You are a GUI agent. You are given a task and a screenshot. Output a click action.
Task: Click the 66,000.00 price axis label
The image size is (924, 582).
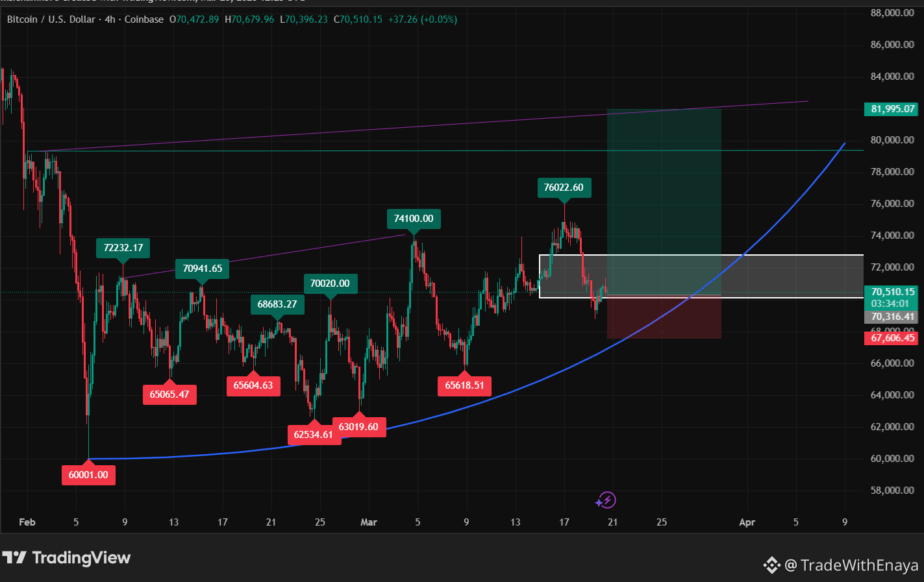[892, 363]
